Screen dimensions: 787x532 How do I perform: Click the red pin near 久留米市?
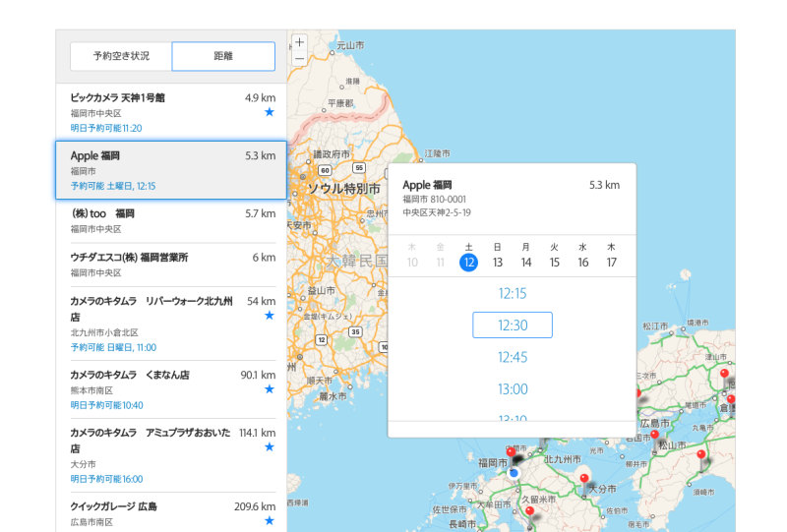coord(529,512)
